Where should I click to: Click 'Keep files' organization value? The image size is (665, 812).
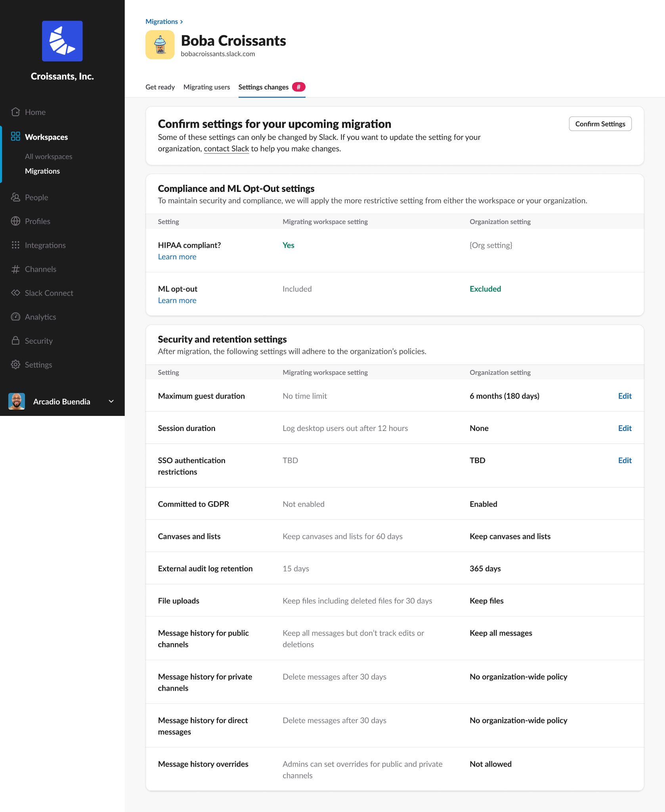click(x=487, y=601)
